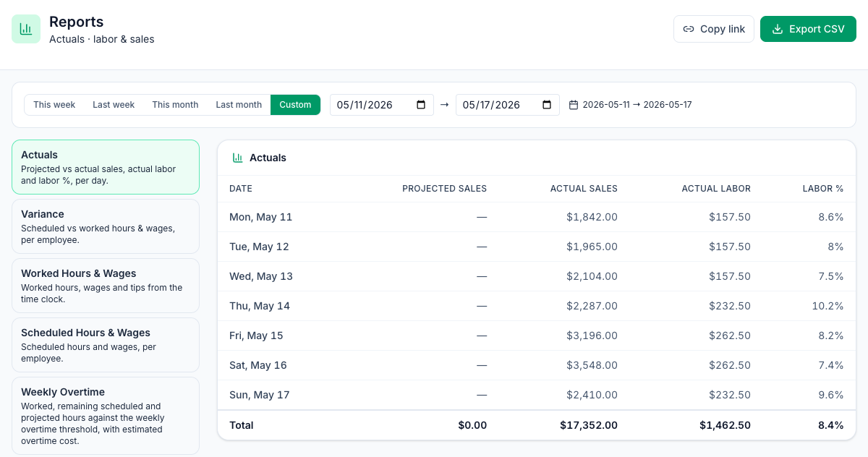This screenshot has height=457, width=868.
Task: Click the Tue, May 12 row date
Action: click(x=259, y=247)
